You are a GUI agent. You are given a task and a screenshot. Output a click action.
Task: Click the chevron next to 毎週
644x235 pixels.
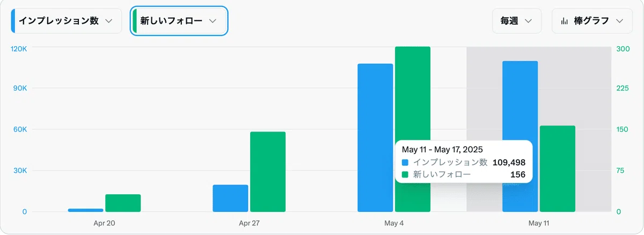pyautogui.click(x=528, y=21)
